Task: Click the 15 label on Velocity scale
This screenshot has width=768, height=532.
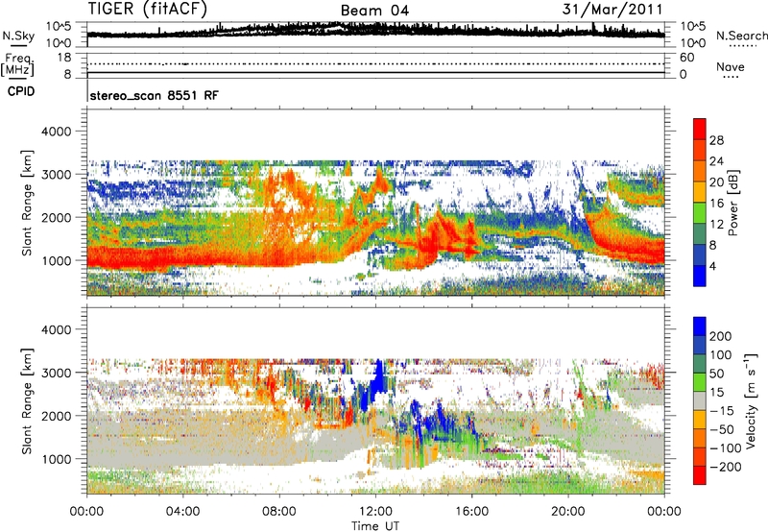Action: (x=716, y=392)
